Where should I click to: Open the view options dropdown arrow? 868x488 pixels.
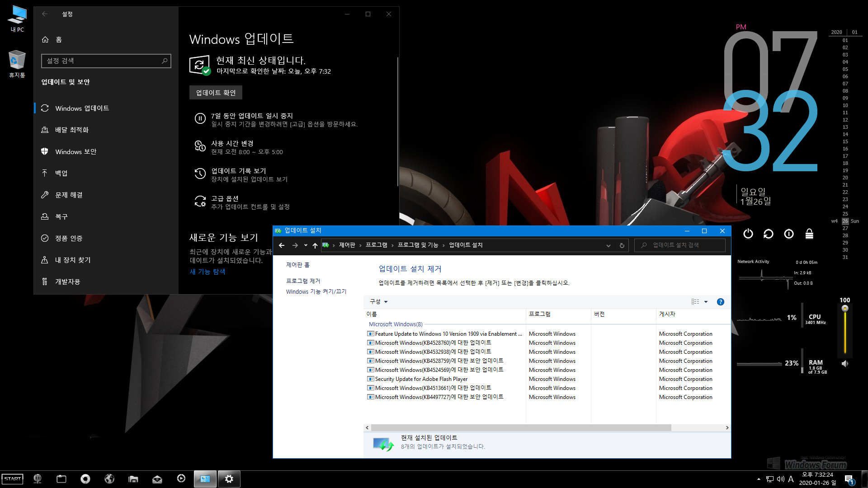[706, 302]
